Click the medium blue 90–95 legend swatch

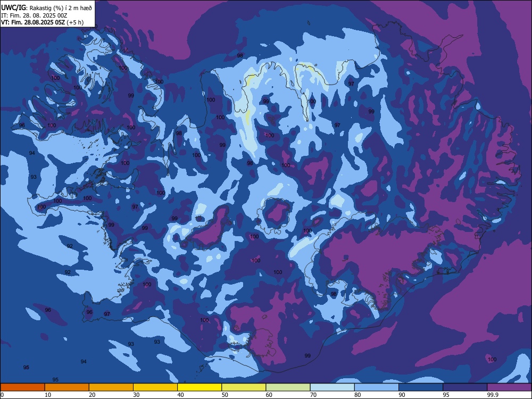(421, 387)
